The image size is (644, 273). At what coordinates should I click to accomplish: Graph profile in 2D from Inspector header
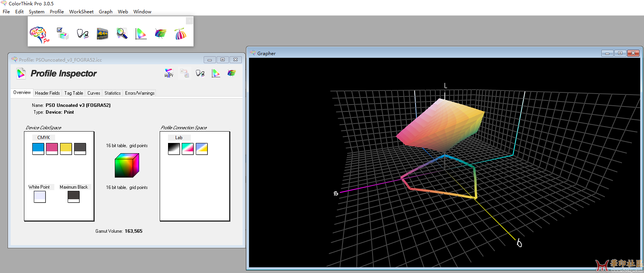pyautogui.click(x=216, y=73)
